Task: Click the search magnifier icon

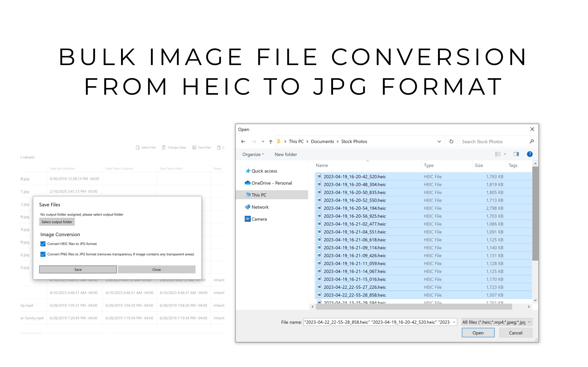Action: [531, 142]
